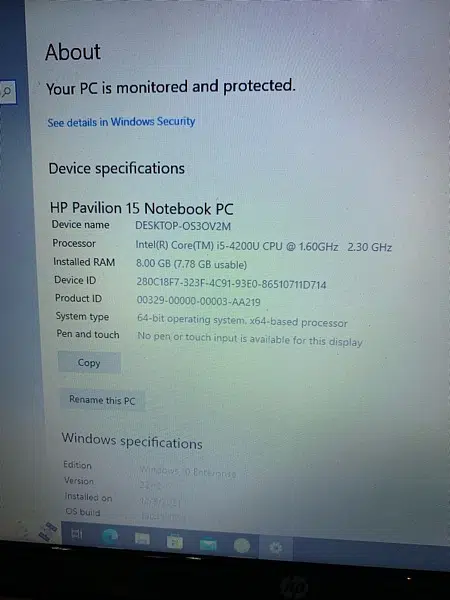This screenshot has height=600, width=450.
Task: Click the Copy button under device specifications
Action: click(x=89, y=362)
